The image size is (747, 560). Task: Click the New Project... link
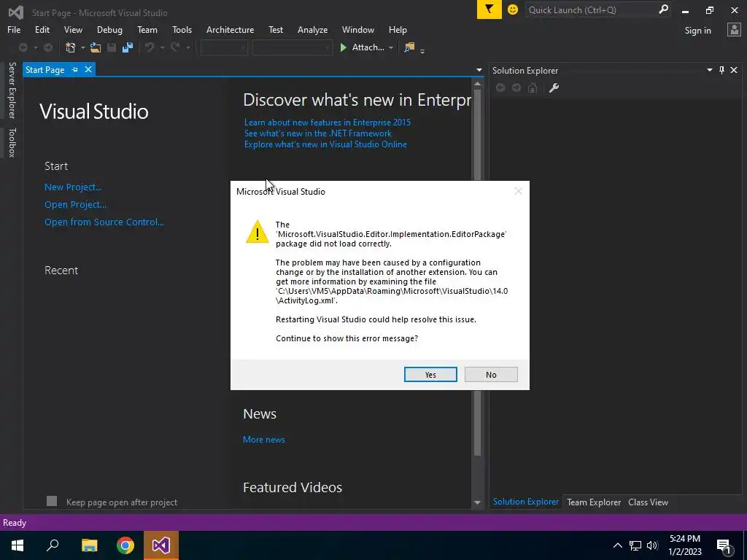tap(73, 187)
